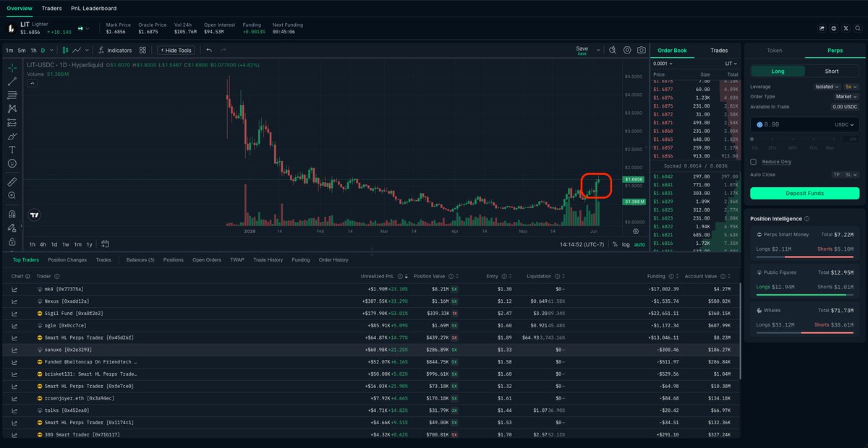Click the Hide Tools button
Screen dimensions: 868x448
pos(177,51)
